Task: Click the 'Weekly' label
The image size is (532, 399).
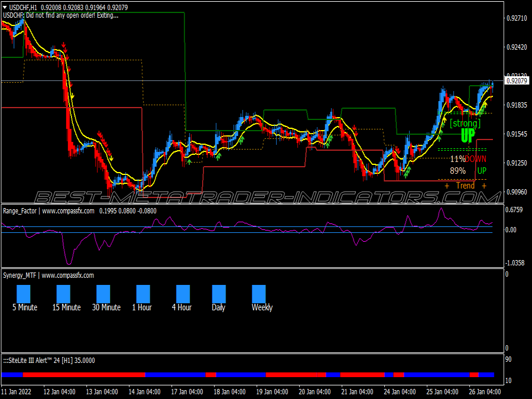Action: [x=262, y=308]
